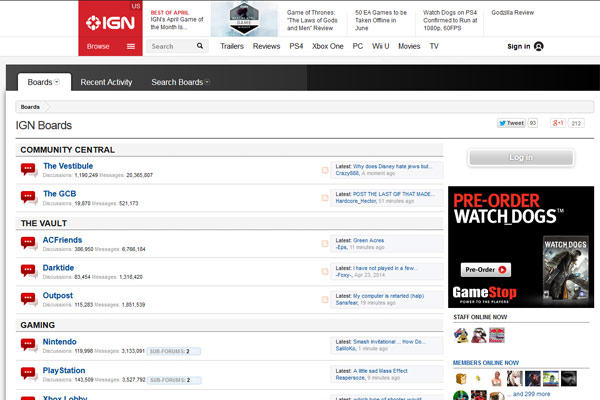Viewport: 600px width, 400px height.
Task: Open RSS feed icon for The GCB
Action: pos(325,198)
